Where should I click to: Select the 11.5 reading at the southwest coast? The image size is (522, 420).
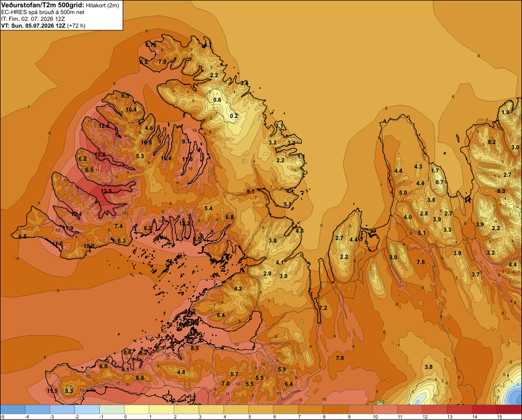coord(52,391)
